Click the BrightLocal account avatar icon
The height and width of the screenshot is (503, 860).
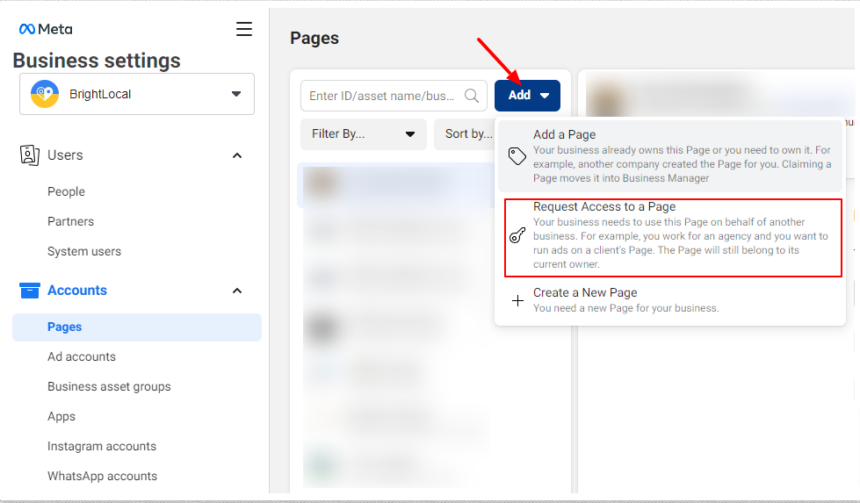(x=44, y=94)
